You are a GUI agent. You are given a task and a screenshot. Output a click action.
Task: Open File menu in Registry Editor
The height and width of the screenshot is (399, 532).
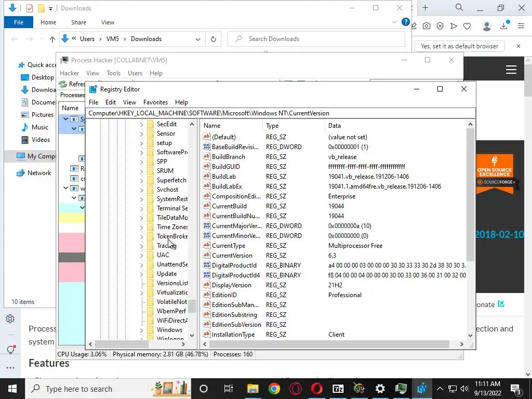click(x=94, y=102)
